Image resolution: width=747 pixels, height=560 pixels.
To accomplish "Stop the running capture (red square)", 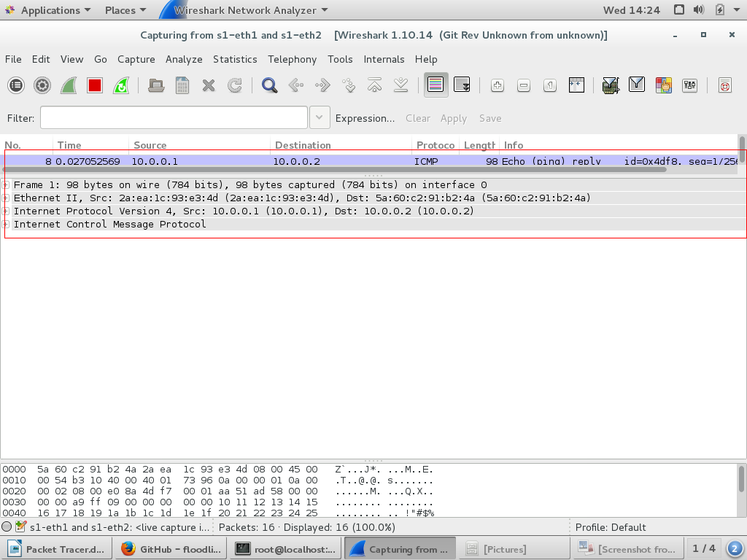I will pyautogui.click(x=95, y=85).
